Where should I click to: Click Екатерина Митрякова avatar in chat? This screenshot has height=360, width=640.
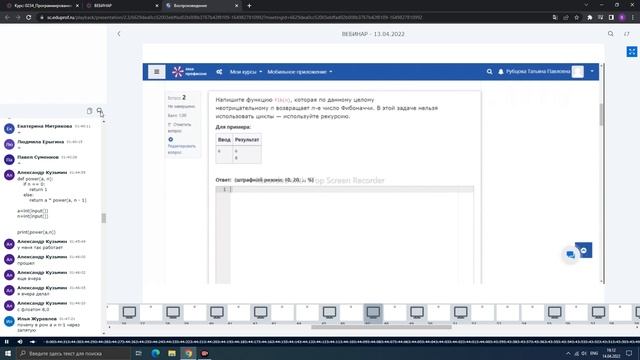(9, 129)
